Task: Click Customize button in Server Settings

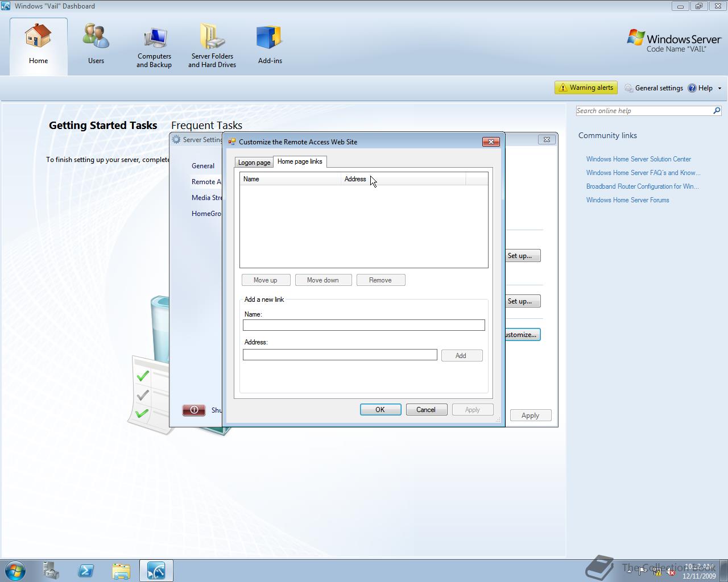Action: point(522,335)
